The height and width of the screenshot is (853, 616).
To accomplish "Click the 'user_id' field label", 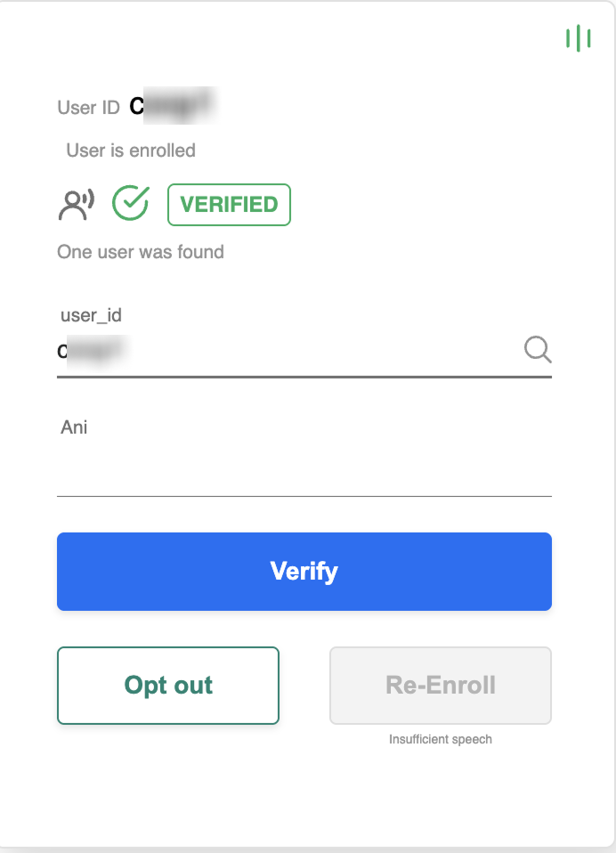I will pyautogui.click(x=91, y=315).
